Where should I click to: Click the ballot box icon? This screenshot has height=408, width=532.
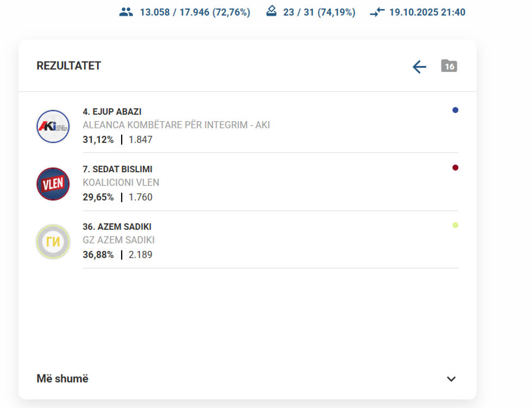point(271,11)
